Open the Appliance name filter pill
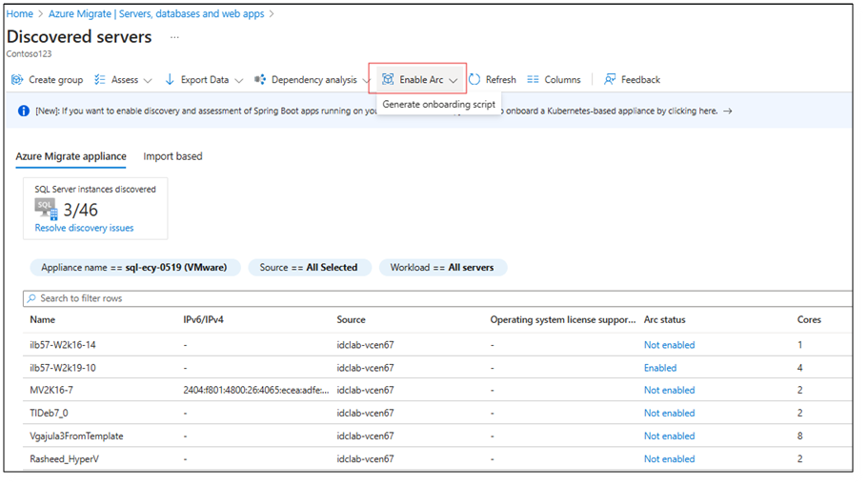This screenshot has height=487, width=868. point(134,267)
